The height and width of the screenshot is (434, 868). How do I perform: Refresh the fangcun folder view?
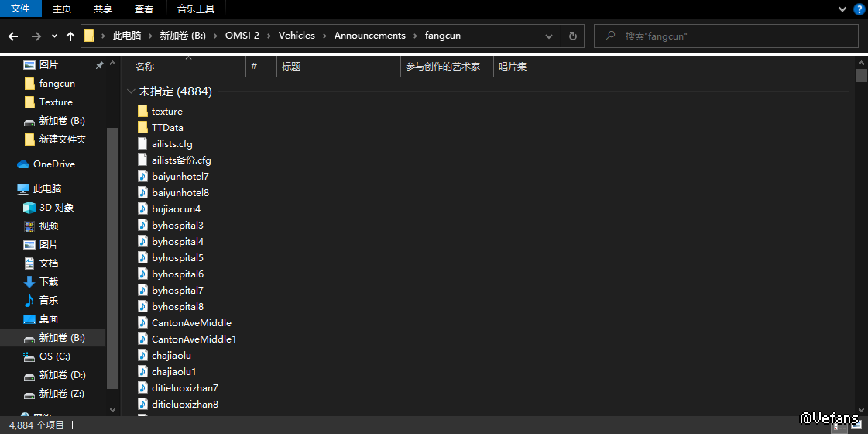coord(573,36)
